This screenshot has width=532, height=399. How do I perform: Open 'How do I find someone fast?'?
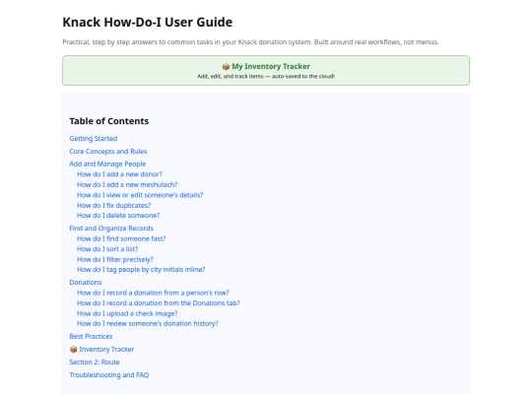pos(121,238)
